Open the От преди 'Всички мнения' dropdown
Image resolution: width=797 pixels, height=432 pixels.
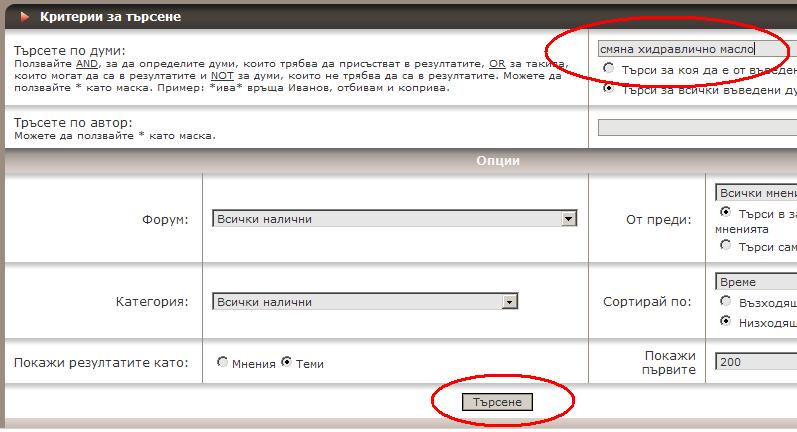tap(756, 193)
